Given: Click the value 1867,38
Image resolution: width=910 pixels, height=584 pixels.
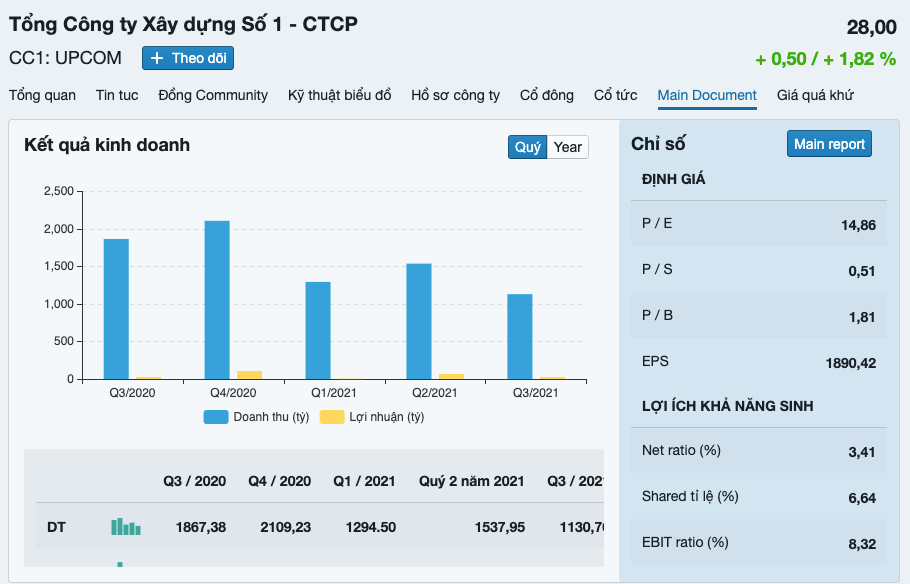Looking at the screenshot, I should (x=201, y=527).
